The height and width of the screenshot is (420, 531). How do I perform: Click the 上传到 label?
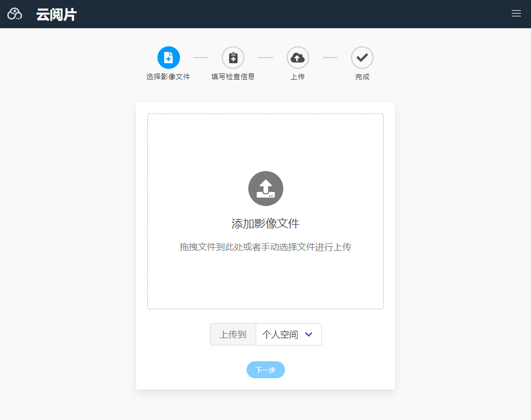[233, 334]
